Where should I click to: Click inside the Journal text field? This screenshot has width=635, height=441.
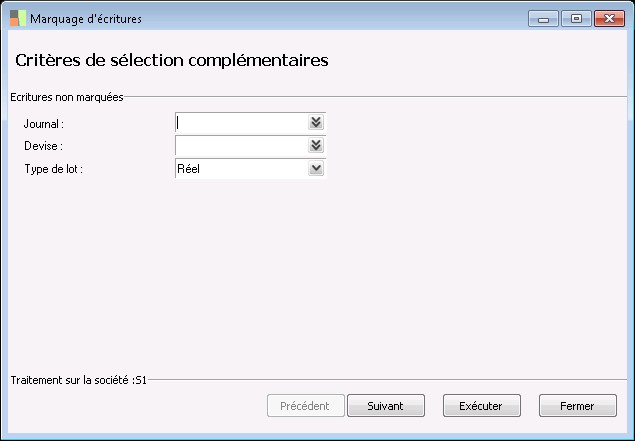240,122
